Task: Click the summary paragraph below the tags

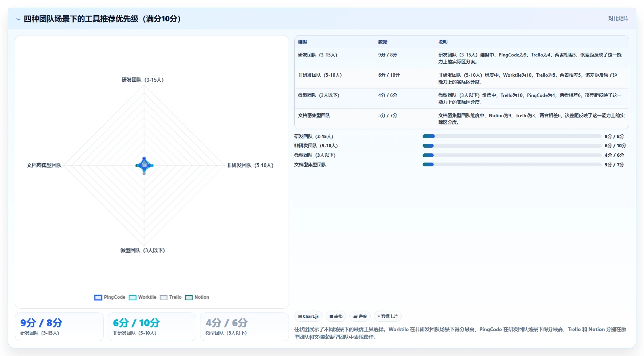Action: 460,333
